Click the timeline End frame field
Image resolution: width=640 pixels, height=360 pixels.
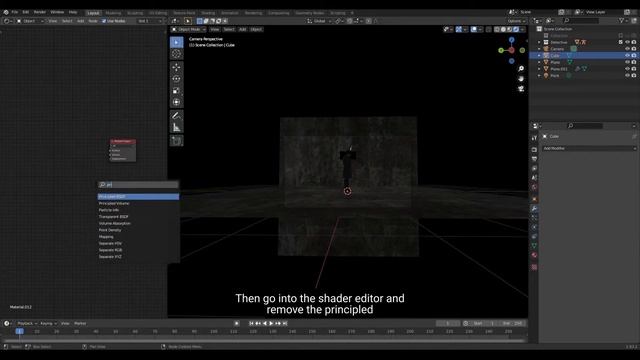(x=512, y=323)
